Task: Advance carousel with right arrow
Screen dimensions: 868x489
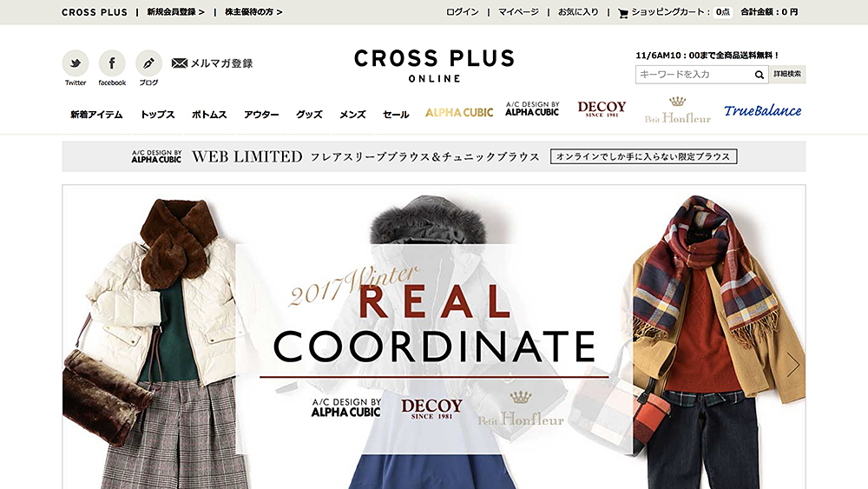Action: point(792,365)
